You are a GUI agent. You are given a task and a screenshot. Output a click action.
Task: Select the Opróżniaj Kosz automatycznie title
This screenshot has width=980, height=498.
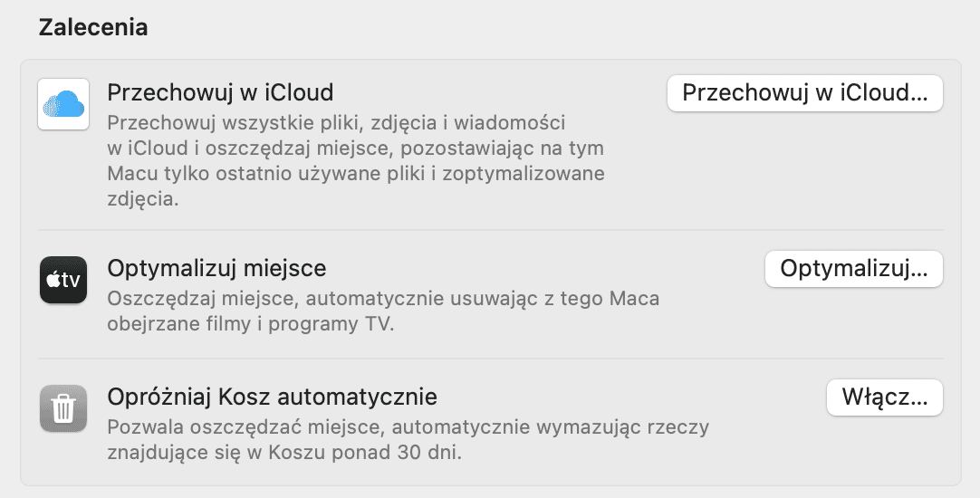click(x=272, y=397)
